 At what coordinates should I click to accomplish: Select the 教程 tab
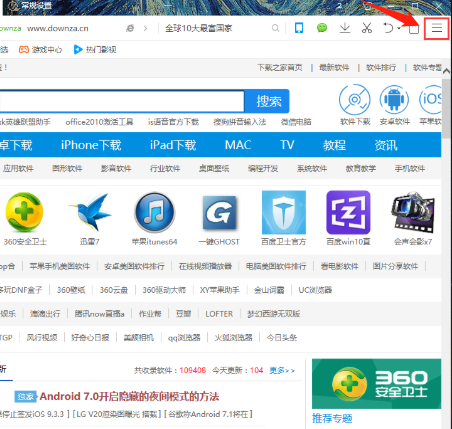[x=334, y=145]
